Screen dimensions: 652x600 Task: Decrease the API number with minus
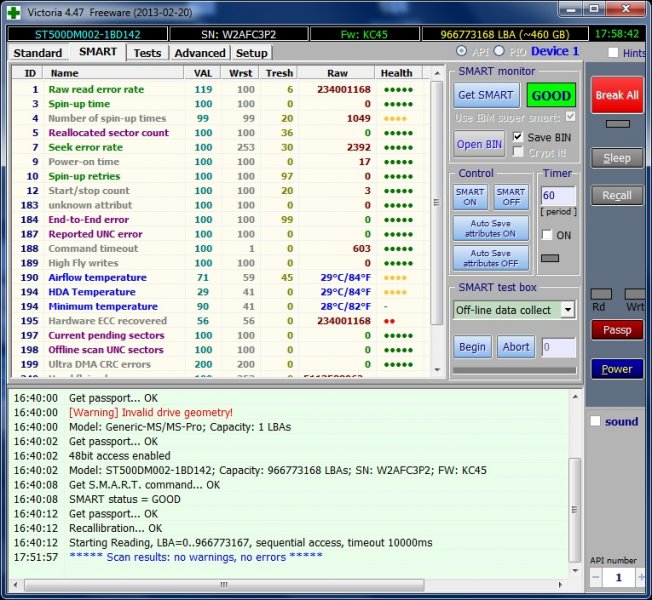[x=595, y=578]
